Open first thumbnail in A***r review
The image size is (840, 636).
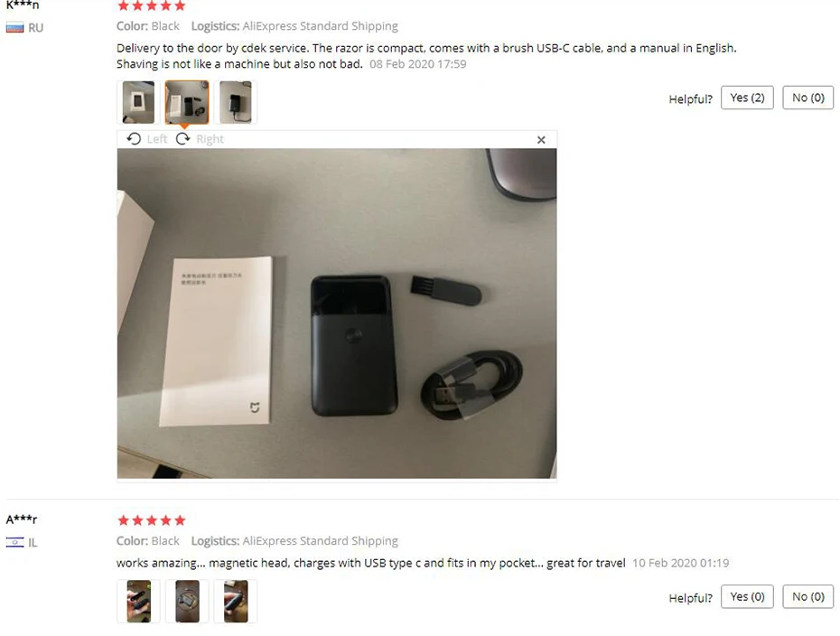(138, 601)
